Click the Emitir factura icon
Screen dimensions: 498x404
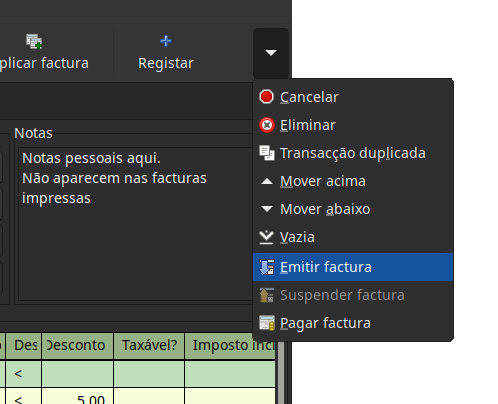[267, 267]
